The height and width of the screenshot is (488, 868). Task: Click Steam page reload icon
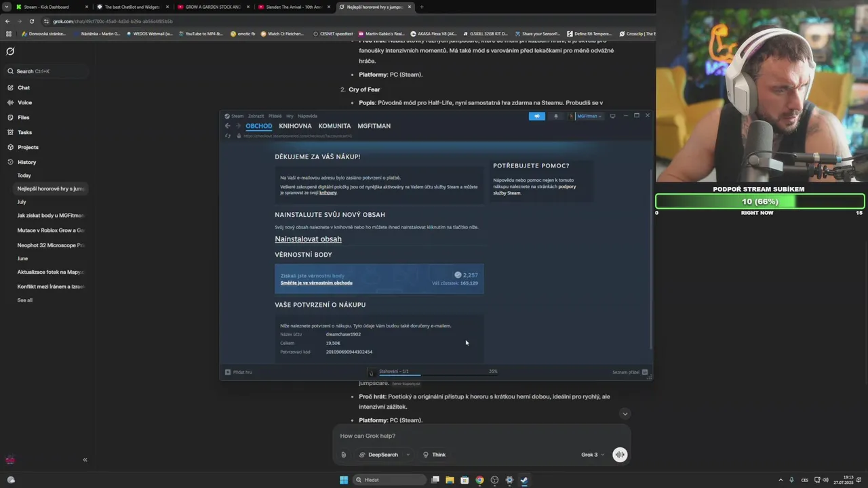[x=228, y=136]
